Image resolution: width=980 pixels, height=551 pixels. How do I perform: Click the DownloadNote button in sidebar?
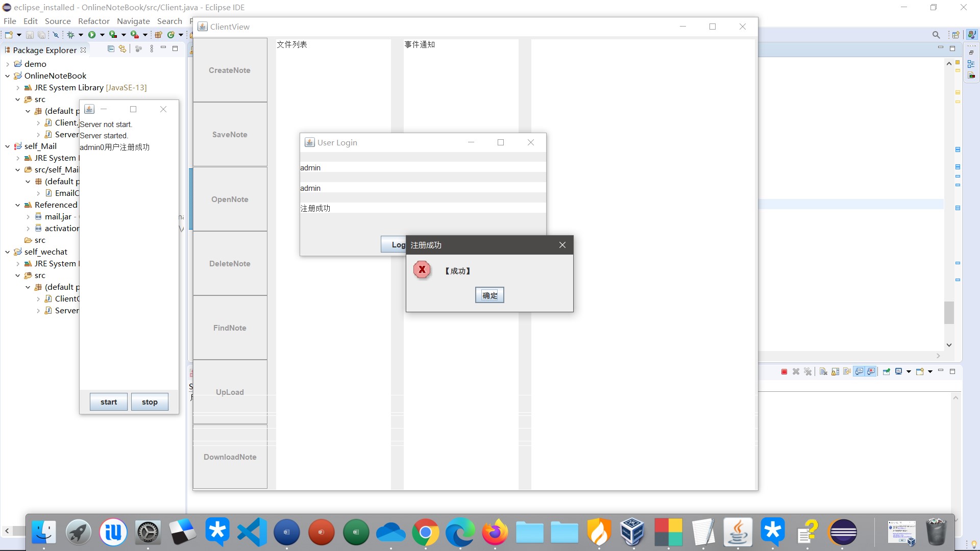pyautogui.click(x=230, y=457)
